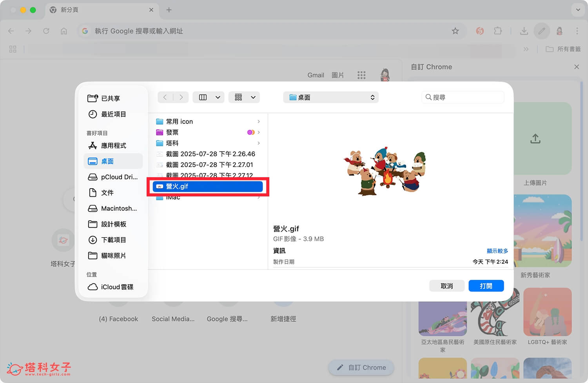Viewport: 588px width, 383px height.
Task: Choose LGBTQ+ 藝術家 theme thumbnail
Action: [548, 312]
